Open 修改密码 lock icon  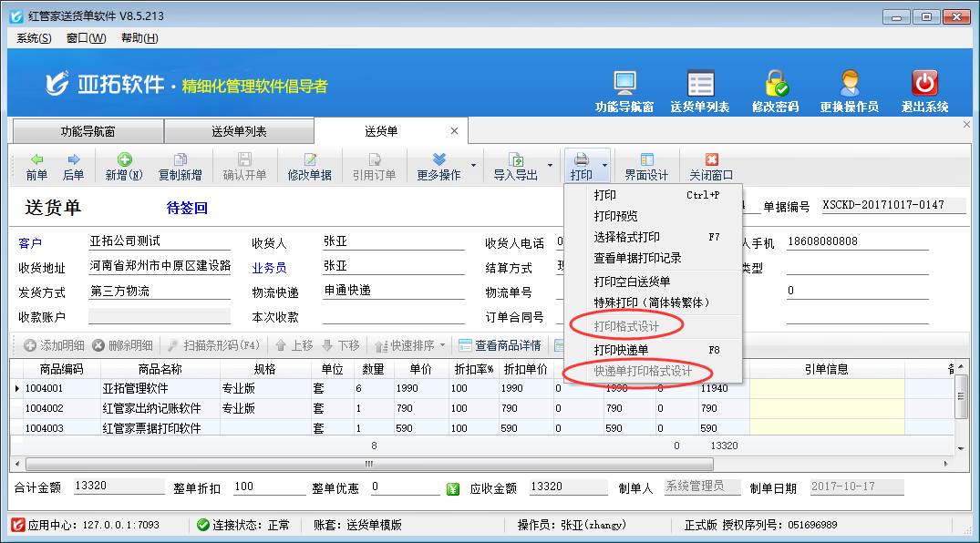776,84
